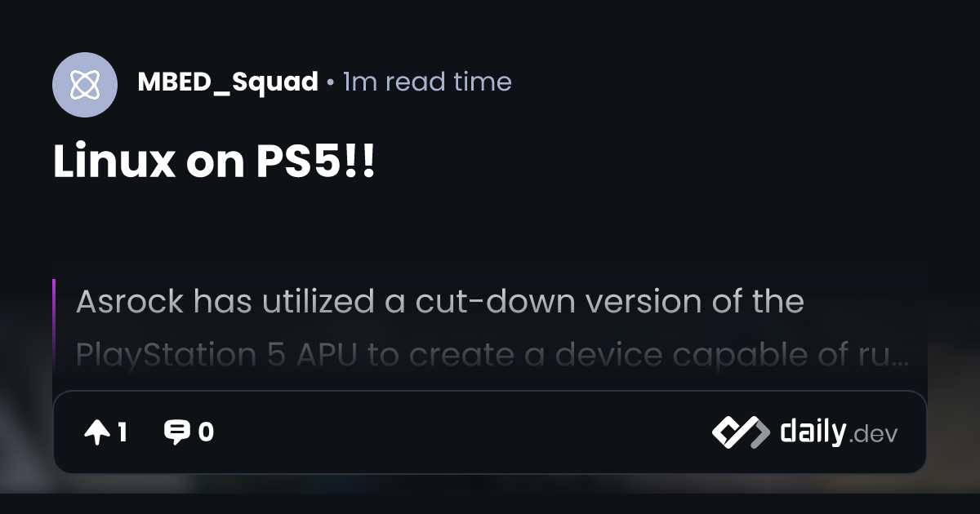Click the ".dev" part of the logo

click(x=872, y=435)
